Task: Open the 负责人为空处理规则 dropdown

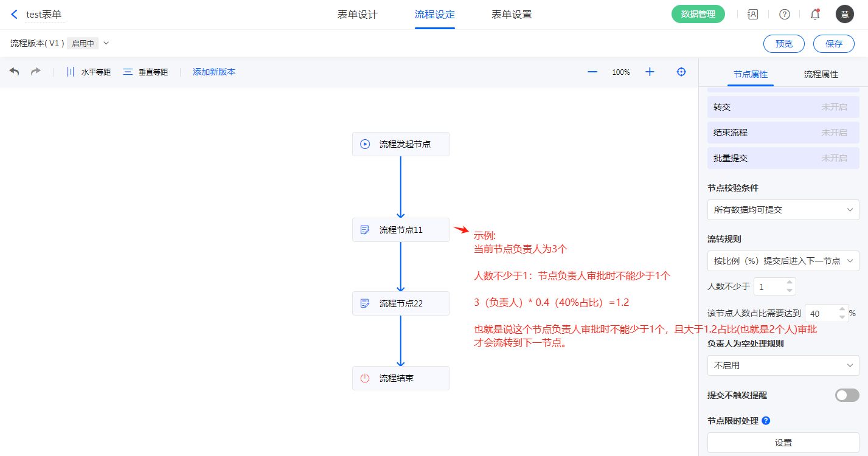Action: tap(783, 365)
